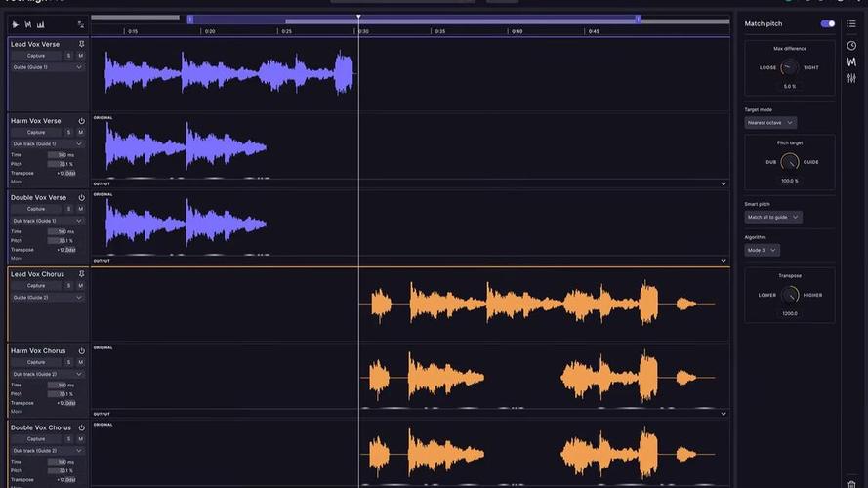Open Dub track dropdown on Harm Vox Chorus

pyautogui.click(x=48, y=374)
